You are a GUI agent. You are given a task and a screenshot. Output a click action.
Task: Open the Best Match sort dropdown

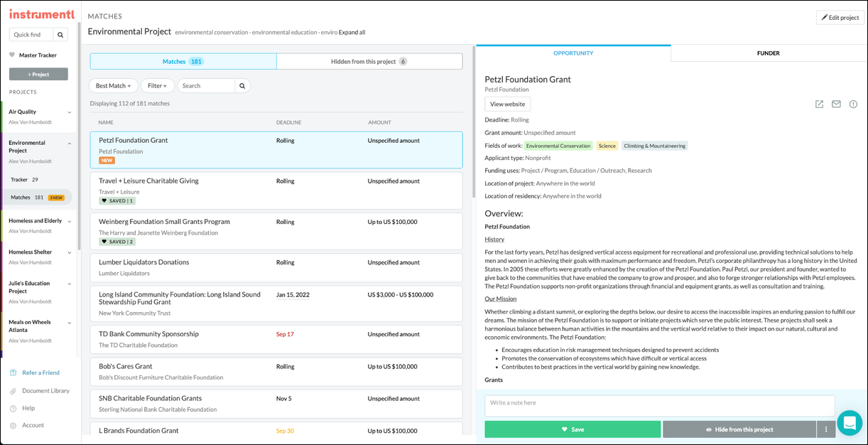pos(114,85)
